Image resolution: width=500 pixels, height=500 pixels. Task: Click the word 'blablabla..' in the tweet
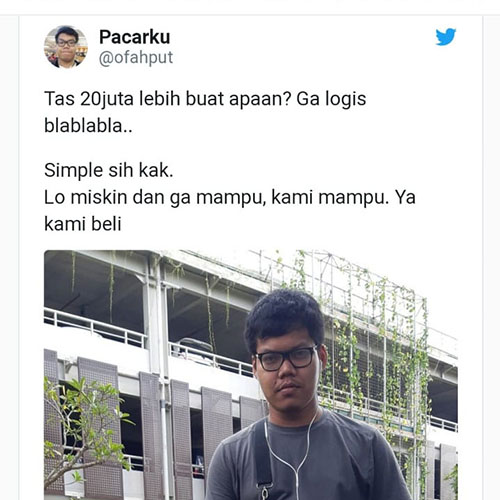[x=88, y=126]
